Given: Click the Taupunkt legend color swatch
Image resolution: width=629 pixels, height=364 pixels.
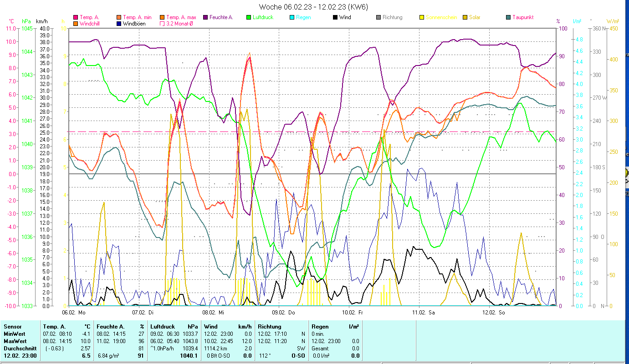Looking at the screenshot, I should 508,17.
